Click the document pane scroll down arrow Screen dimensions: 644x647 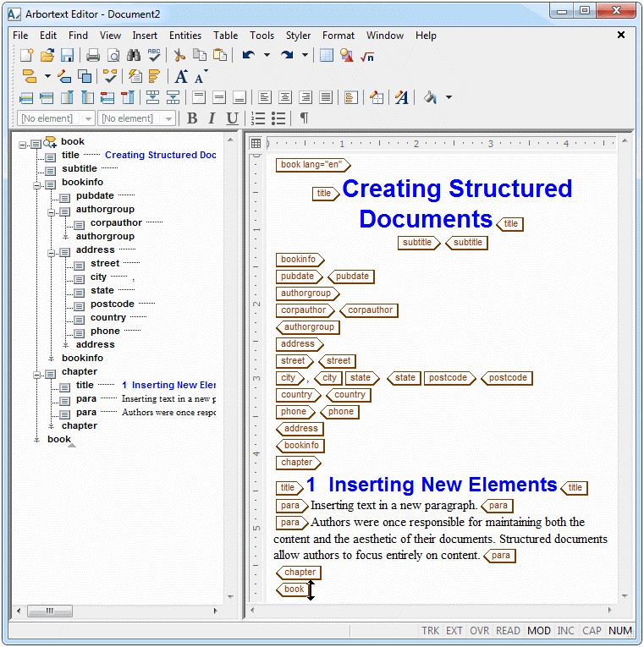click(625, 596)
